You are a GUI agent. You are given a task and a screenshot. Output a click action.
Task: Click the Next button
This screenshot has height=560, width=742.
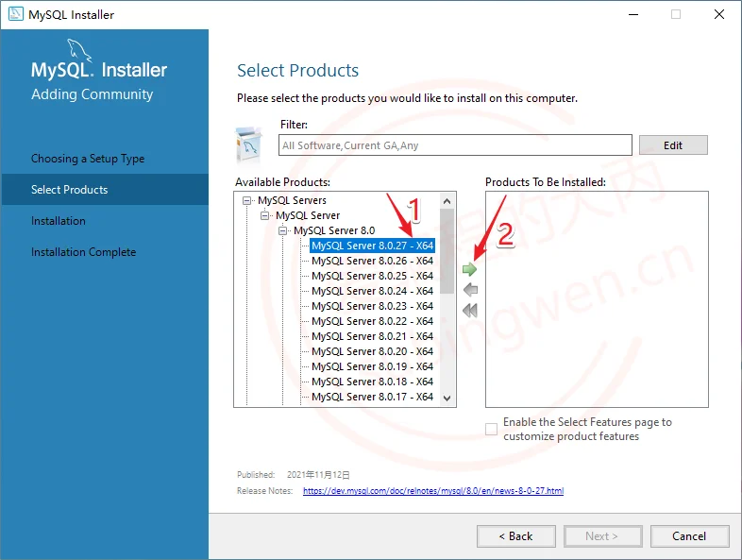click(x=602, y=536)
